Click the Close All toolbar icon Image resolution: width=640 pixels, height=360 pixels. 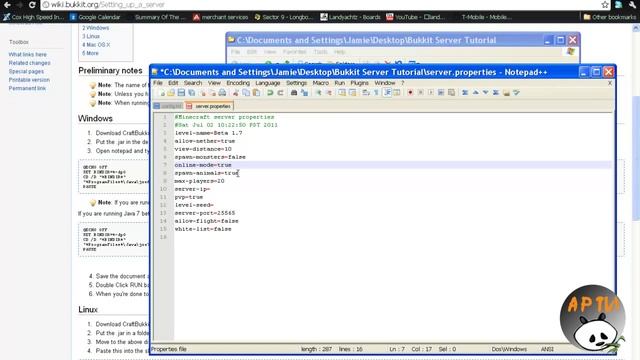click(213, 93)
